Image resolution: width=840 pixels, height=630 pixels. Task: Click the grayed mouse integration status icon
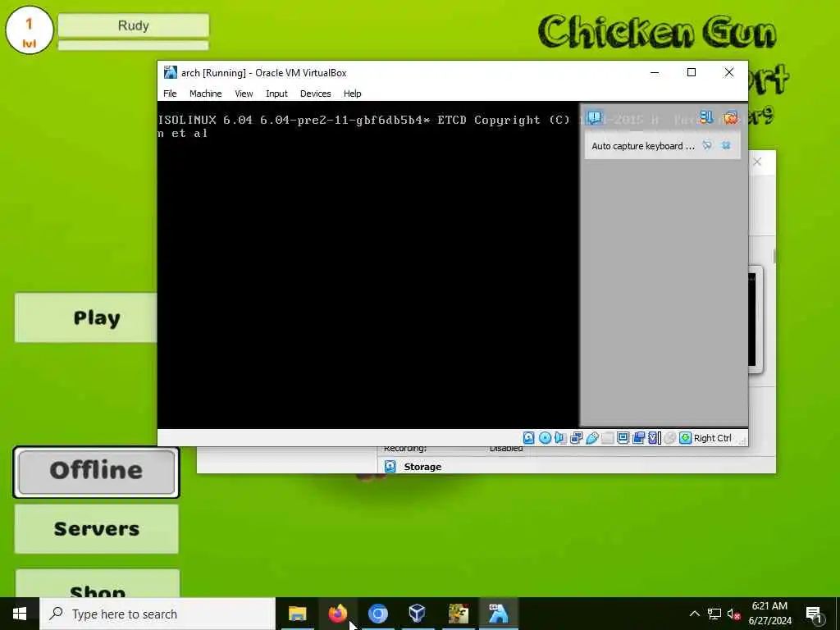tap(669, 438)
